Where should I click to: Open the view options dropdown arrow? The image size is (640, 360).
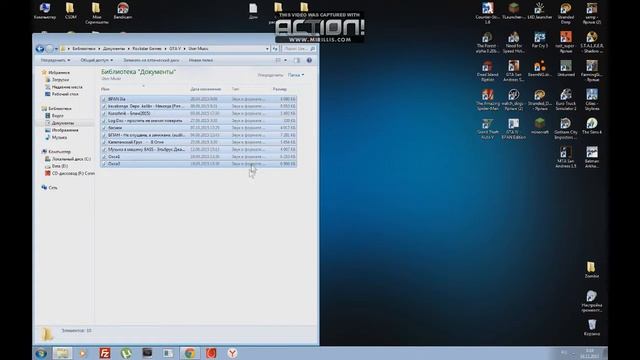coord(285,60)
